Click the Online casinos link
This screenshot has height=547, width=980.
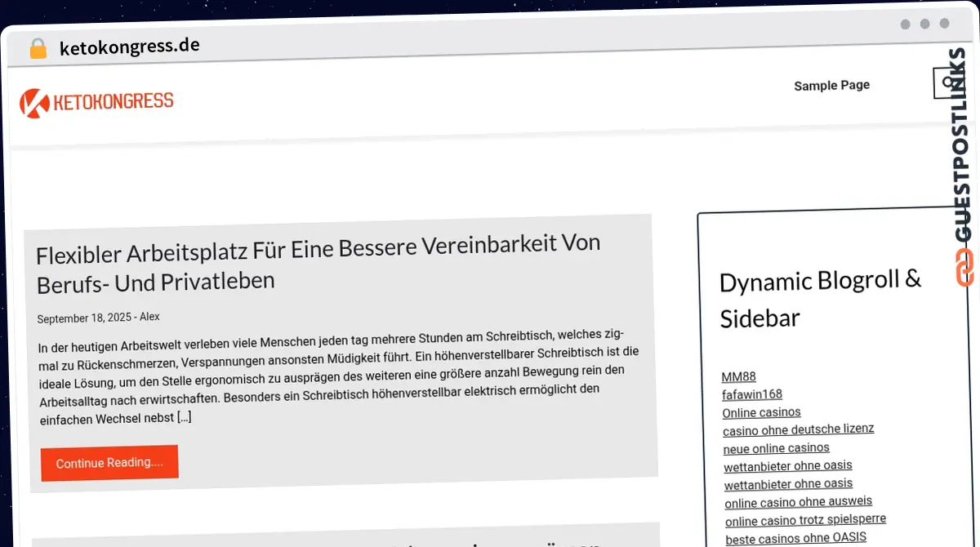coord(761,412)
